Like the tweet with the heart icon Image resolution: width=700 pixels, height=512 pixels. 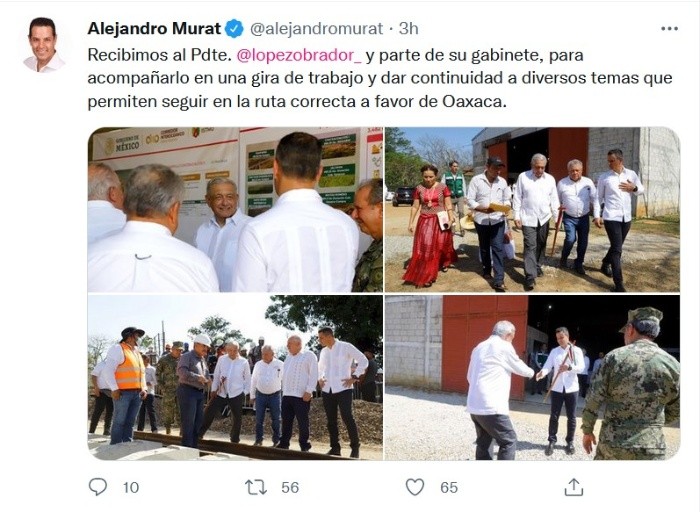415,487
